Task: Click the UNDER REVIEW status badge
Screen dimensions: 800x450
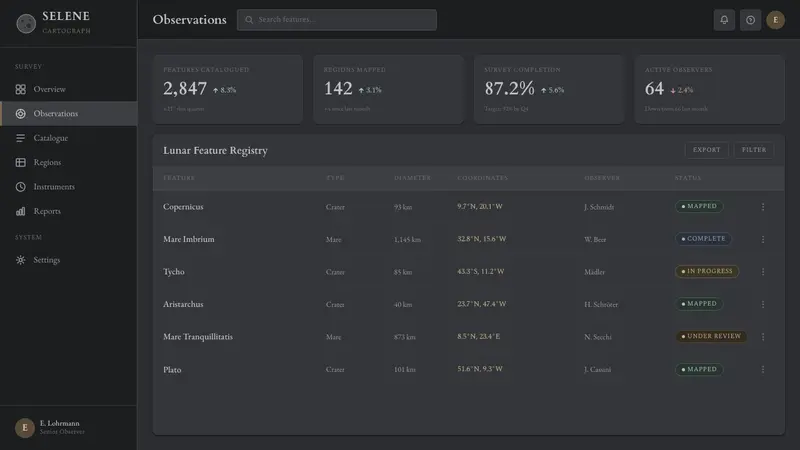Action: click(x=711, y=336)
